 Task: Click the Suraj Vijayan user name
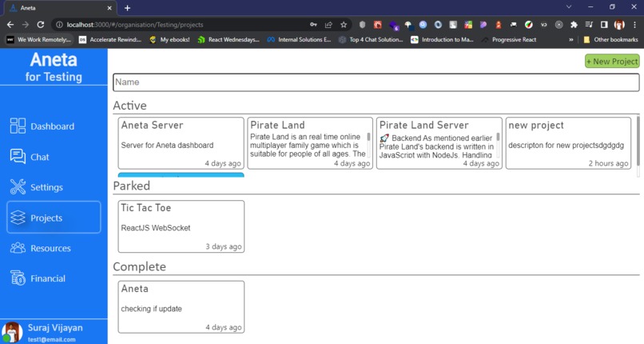(55, 327)
